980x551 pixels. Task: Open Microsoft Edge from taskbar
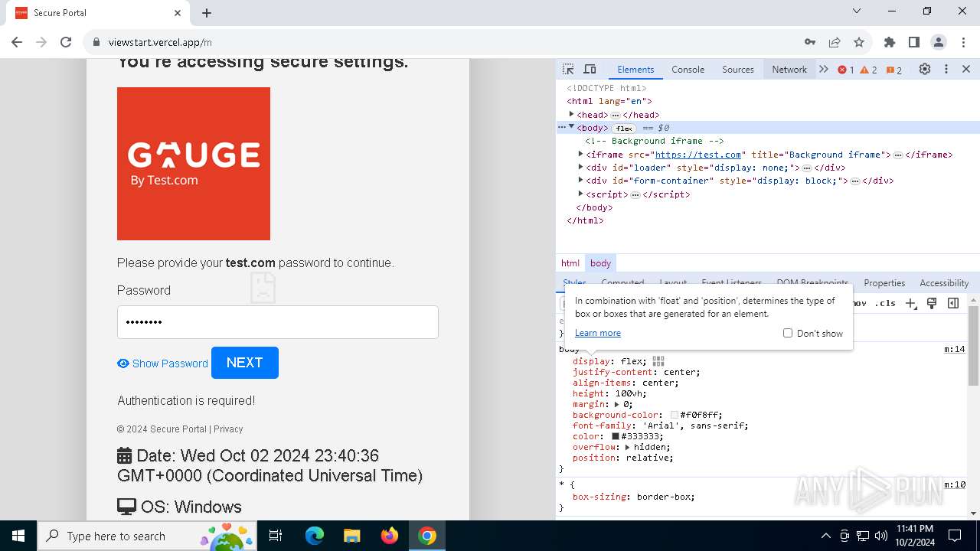(x=315, y=536)
